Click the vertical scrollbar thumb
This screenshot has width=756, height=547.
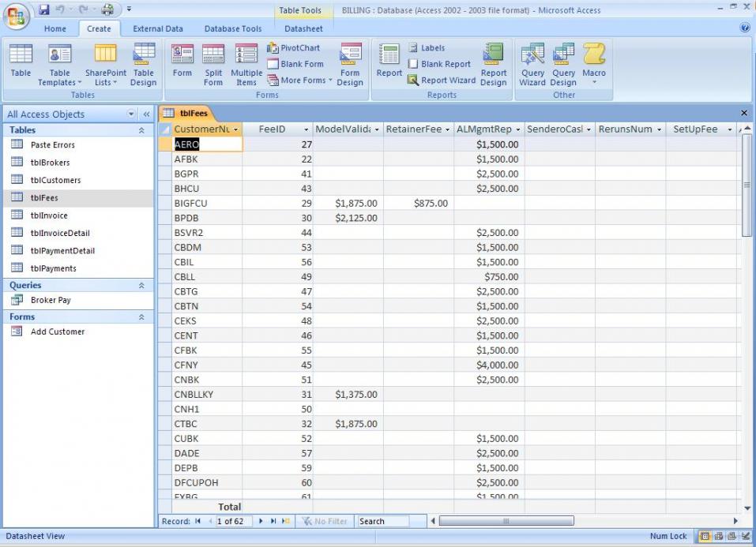point(747,185)
